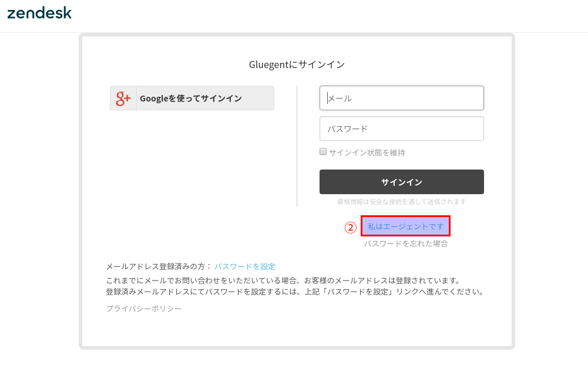Open the パスワードを忘れた場合 link

point(406,243)
